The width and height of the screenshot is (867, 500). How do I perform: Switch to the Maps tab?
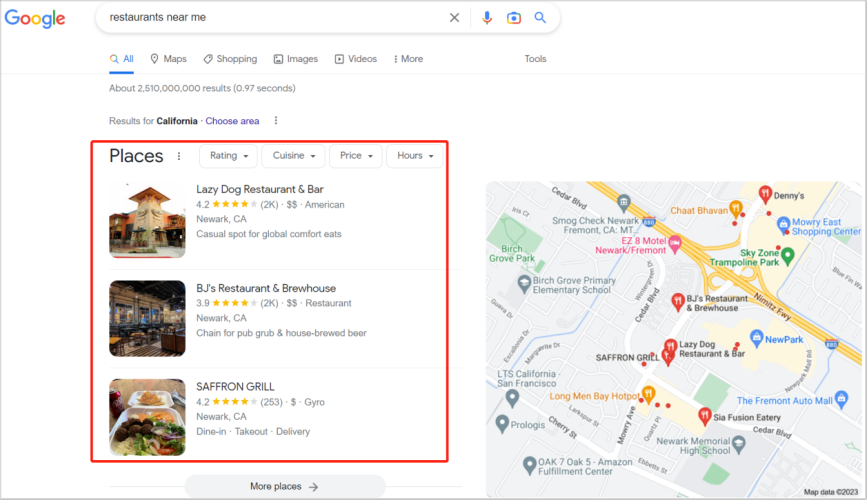point(168,59)
